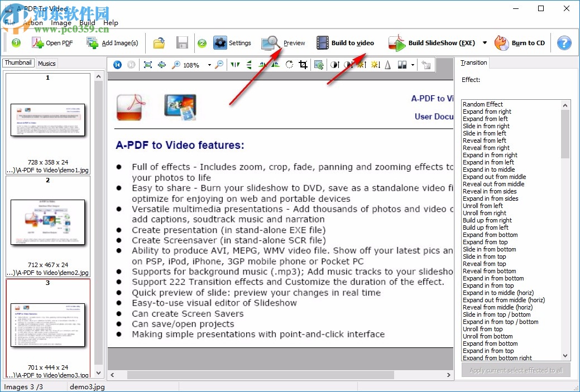This screenshot has width=580, height=392.
Task: Switch to the Musics tab
Action: [x=46, y=63]
